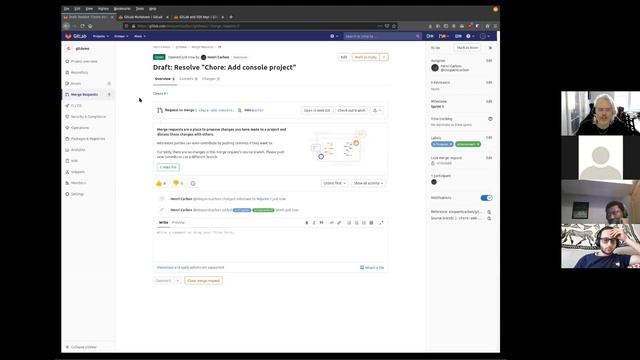Open the time tracking help icon
Screen dimensions: 640x360
tap(490, 119)
